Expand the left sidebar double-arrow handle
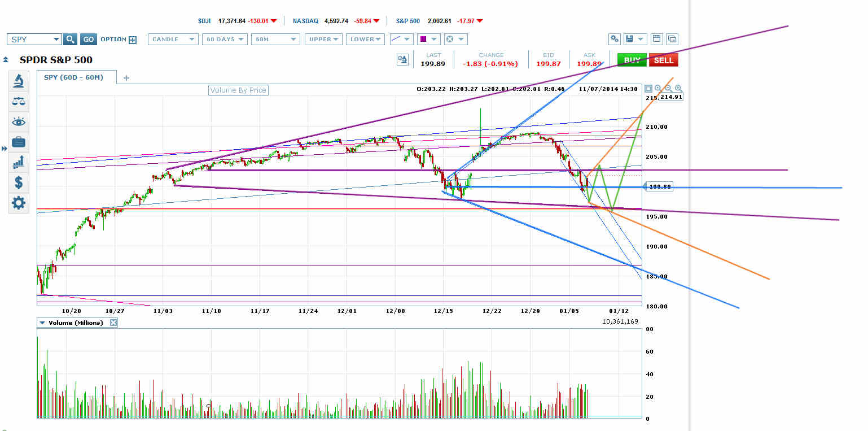Image resolution: width=868 pixels, height=431 pixels. [x=3, y=149]
